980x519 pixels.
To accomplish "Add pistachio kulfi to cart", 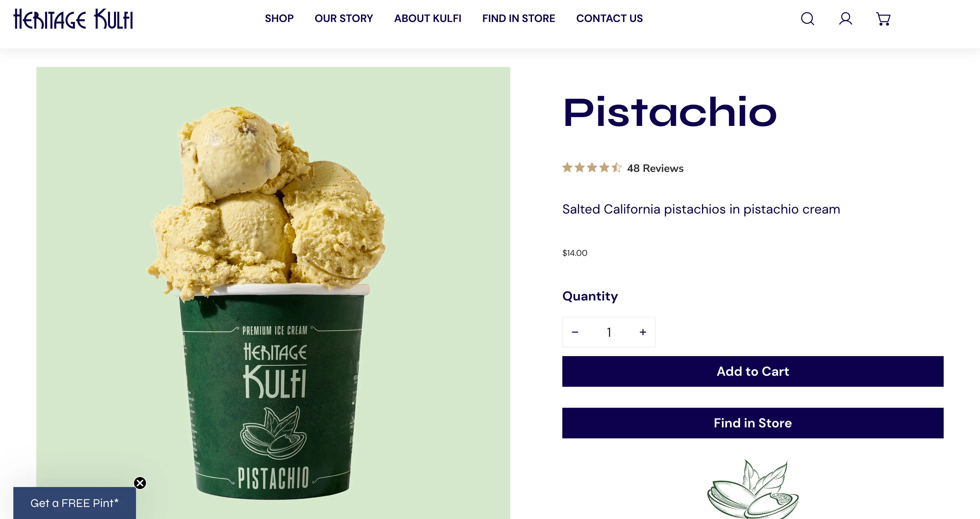I will 753,371.
